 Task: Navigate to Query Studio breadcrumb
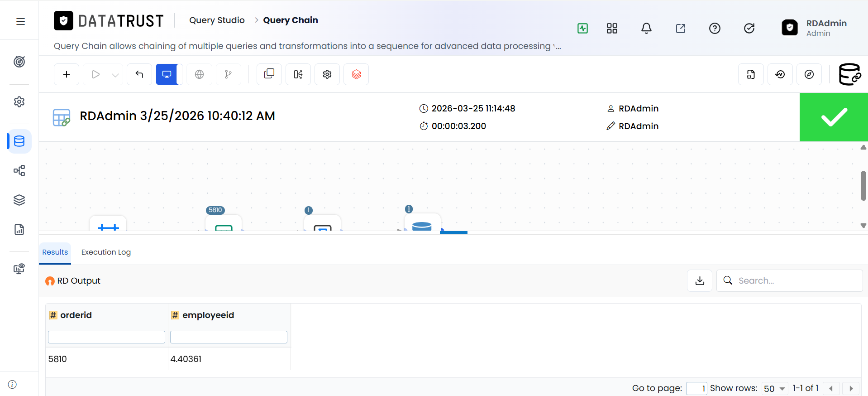[x=217, y=20]
